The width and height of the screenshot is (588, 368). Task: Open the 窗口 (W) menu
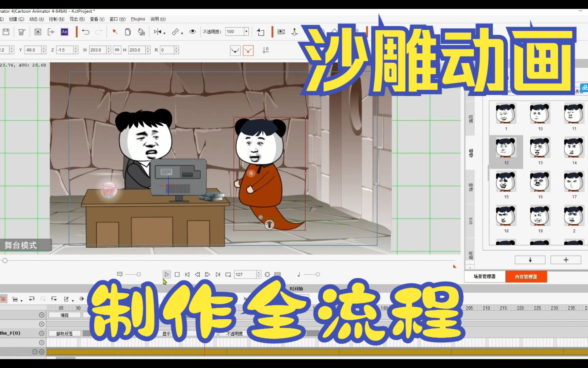coord(117,19)
